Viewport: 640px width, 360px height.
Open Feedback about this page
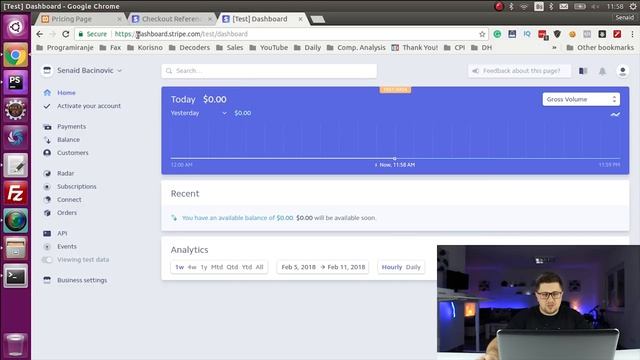tap(519, 71)
